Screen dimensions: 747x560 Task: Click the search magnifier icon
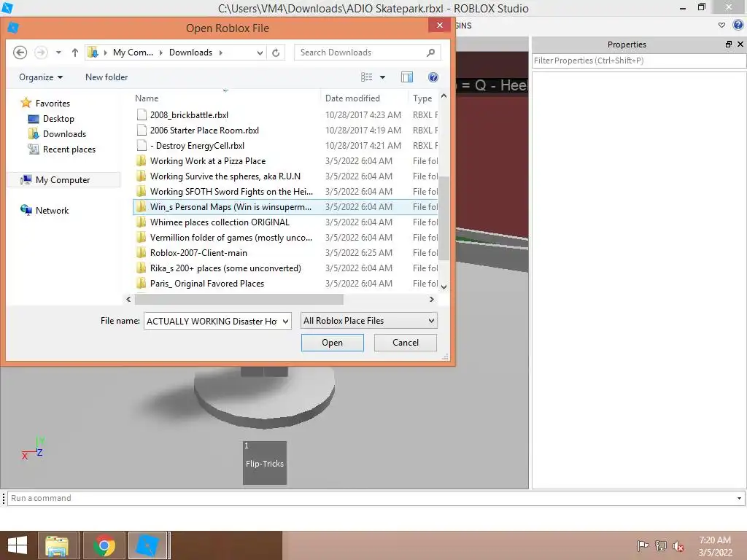[x=430, y=52]
